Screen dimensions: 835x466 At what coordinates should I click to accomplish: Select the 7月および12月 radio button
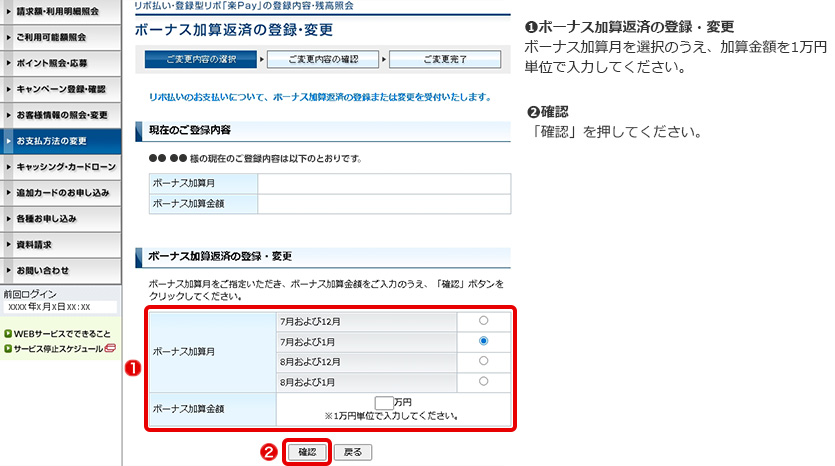pyautogui.click(x=483, y=321)
